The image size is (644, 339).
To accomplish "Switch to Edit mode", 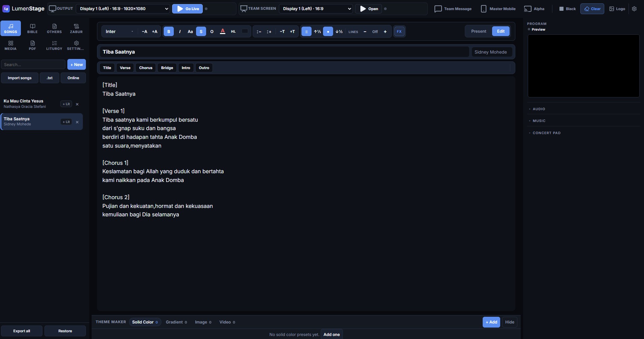I will click(501, 31).
